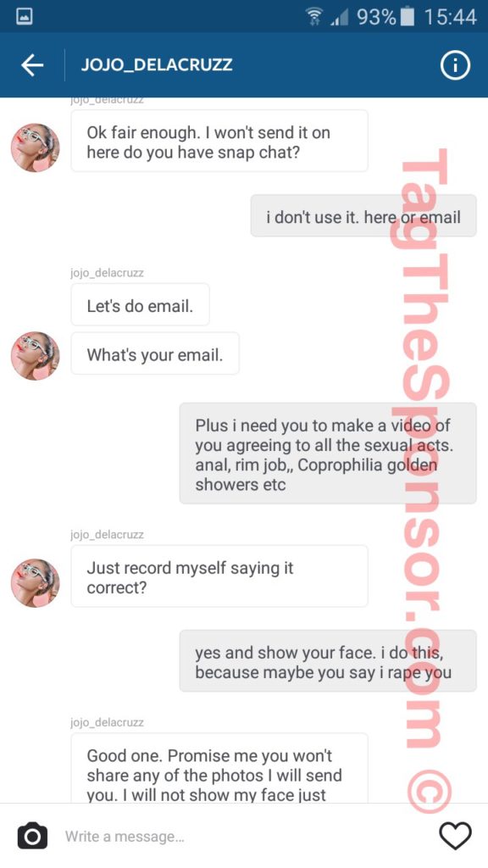
Task: Select the 'yes and show your face' bubble
Action: 328,661
